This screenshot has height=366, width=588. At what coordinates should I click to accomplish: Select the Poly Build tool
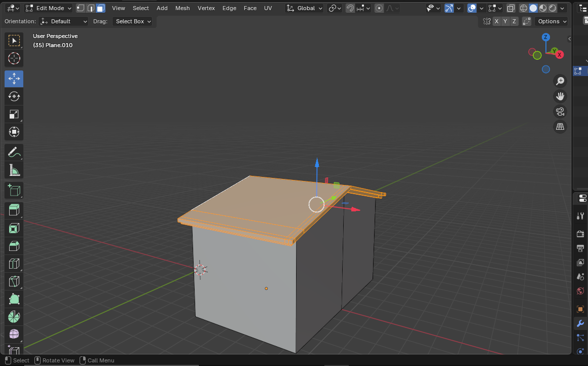(14, 299)
